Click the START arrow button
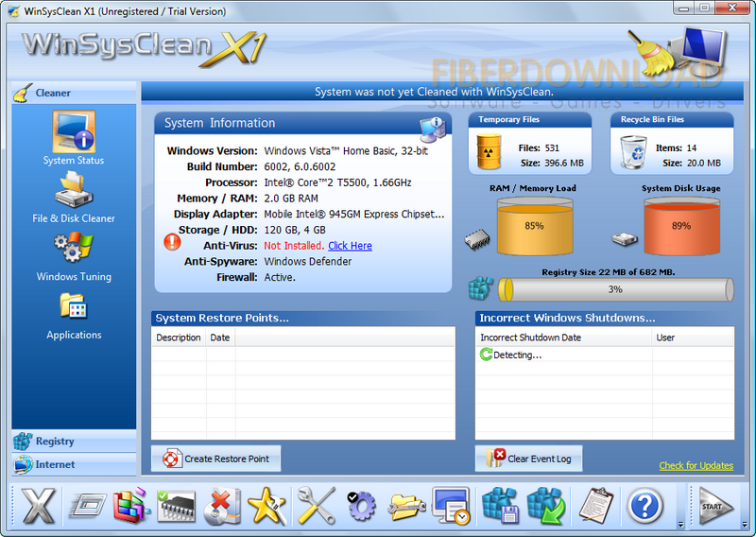Viewport: 756px width, 537px height. point(715,506)
